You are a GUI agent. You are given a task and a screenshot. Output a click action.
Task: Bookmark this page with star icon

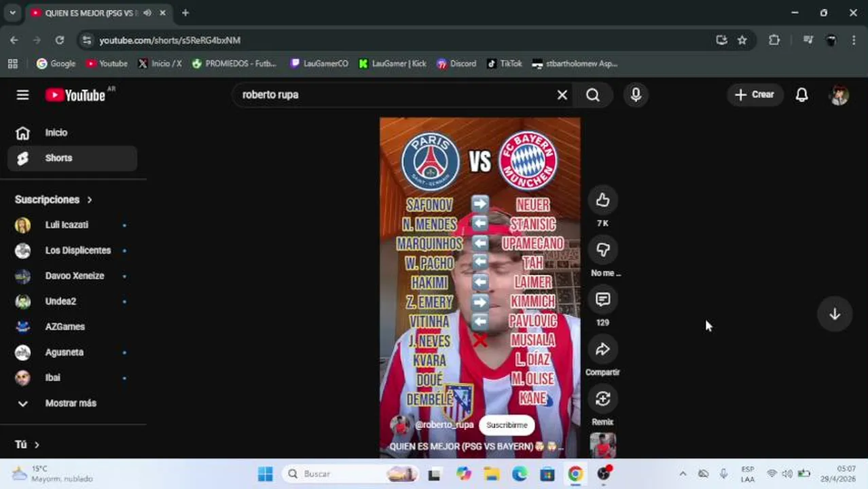click(x=742, y=40)
